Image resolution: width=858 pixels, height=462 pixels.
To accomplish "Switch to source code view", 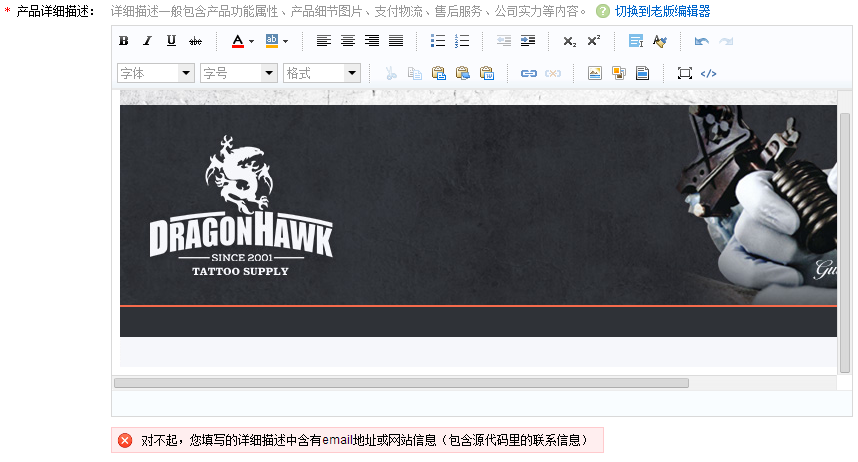I will (x=709, y=73).
